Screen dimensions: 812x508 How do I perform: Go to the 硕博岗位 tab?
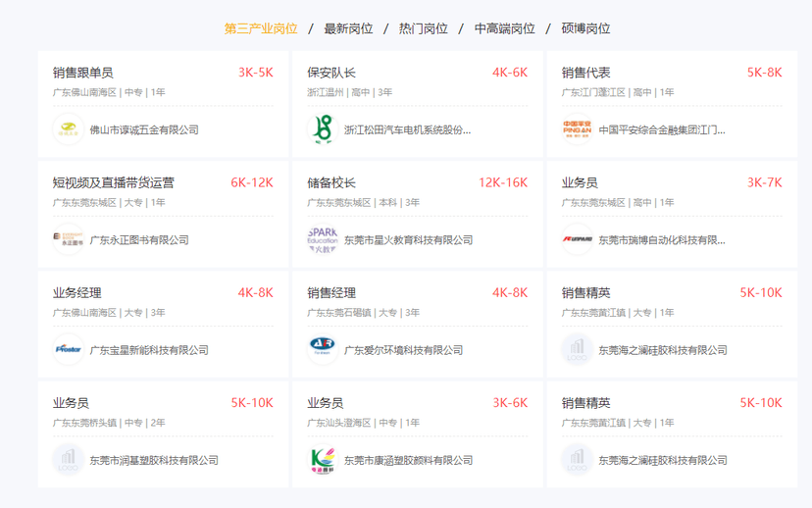click(x=585, y=28)
